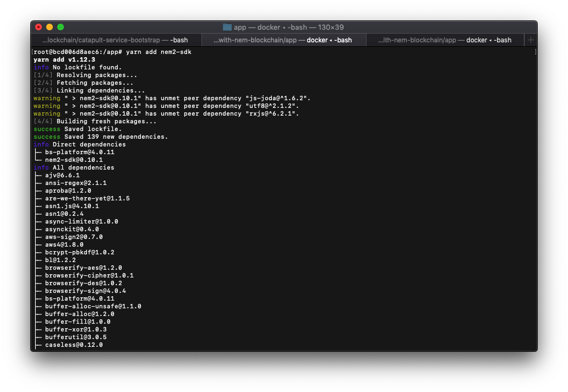Click 'Saved 139 new dependencies.' line
The image size is (568, 392).
coord(101,137)
